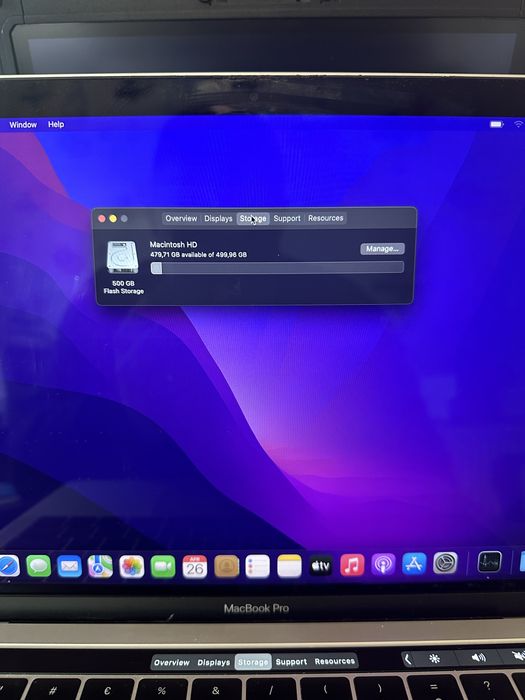This screenshot has width=525, height=700.
Task: Tap Resources on the Touch Bar
Action: tap(334, 661)
